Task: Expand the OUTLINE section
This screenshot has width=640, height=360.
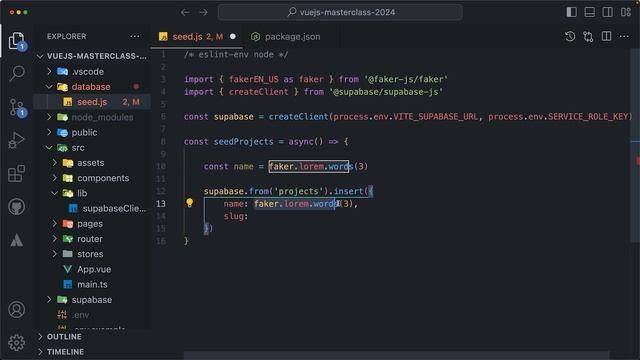Action: pos(93,337)
